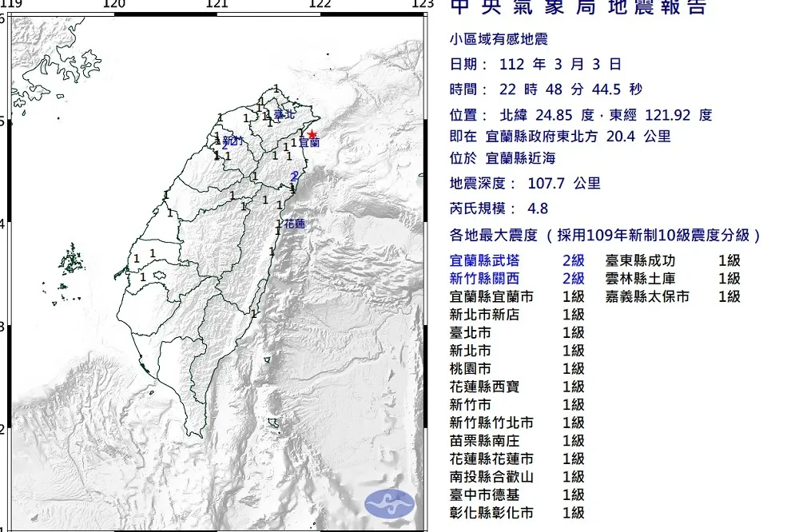Click the row 花蓮縣花蓮市
The width and height of the screenshot is (799, 532).
click(517, 459)
